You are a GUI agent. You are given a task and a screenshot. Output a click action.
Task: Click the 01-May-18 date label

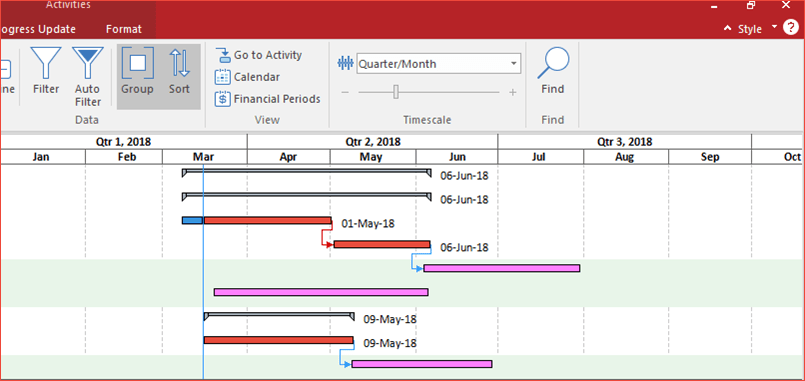pos(368,223)
